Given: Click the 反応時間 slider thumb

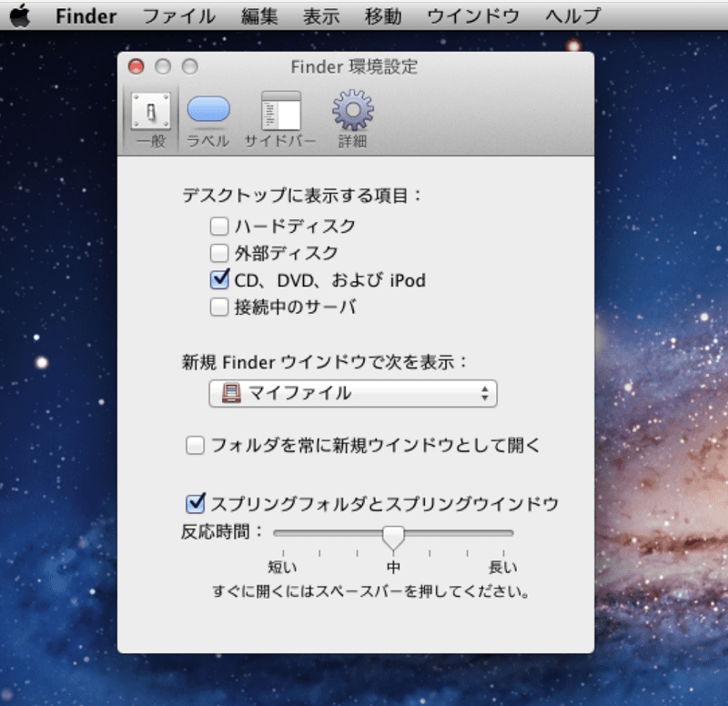Looking at the screenshot, I should 393,538.
